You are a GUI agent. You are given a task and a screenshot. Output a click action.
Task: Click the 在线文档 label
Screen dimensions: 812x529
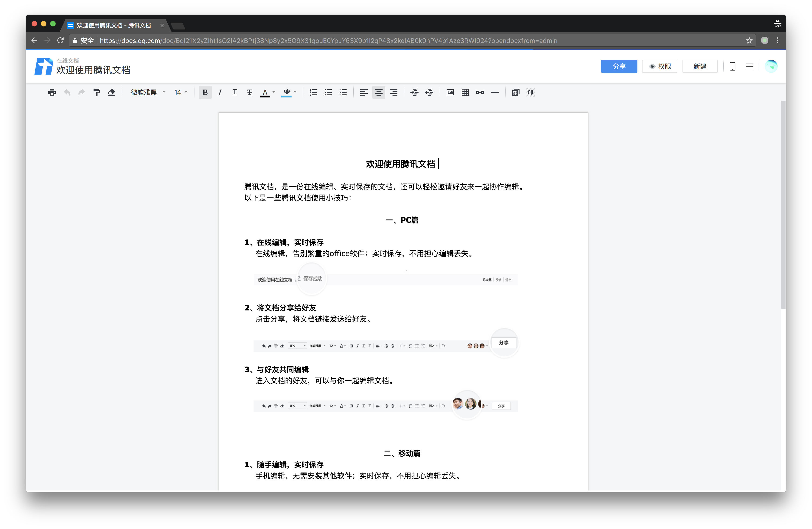(x=68, y=60)
